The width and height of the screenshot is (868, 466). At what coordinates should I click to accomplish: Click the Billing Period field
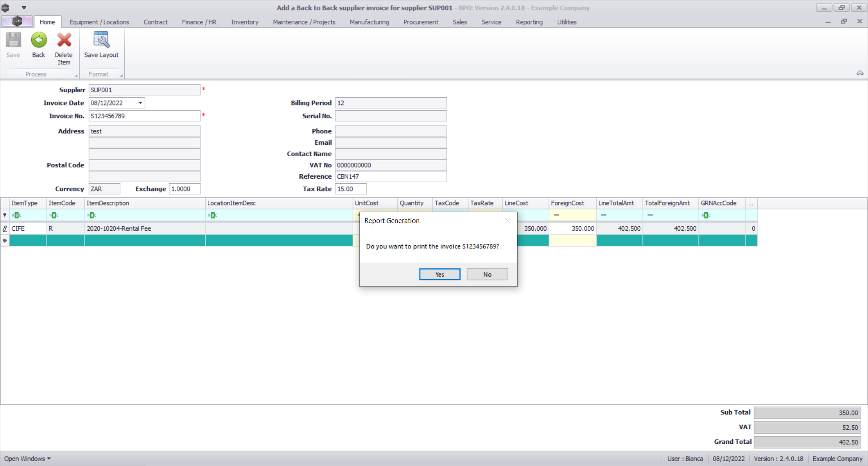coord(391,103)
